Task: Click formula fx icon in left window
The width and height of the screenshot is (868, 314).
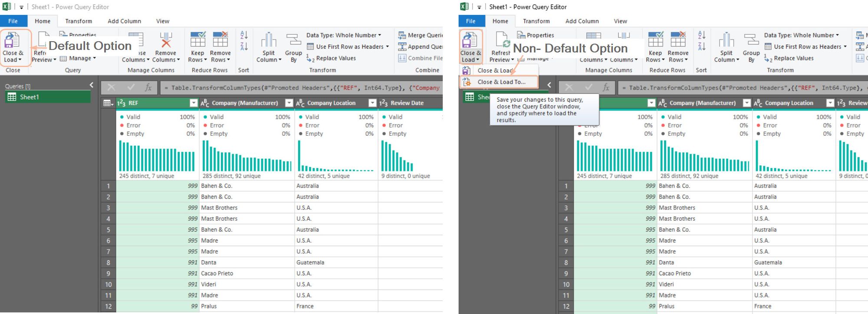Action: [148, 88]
